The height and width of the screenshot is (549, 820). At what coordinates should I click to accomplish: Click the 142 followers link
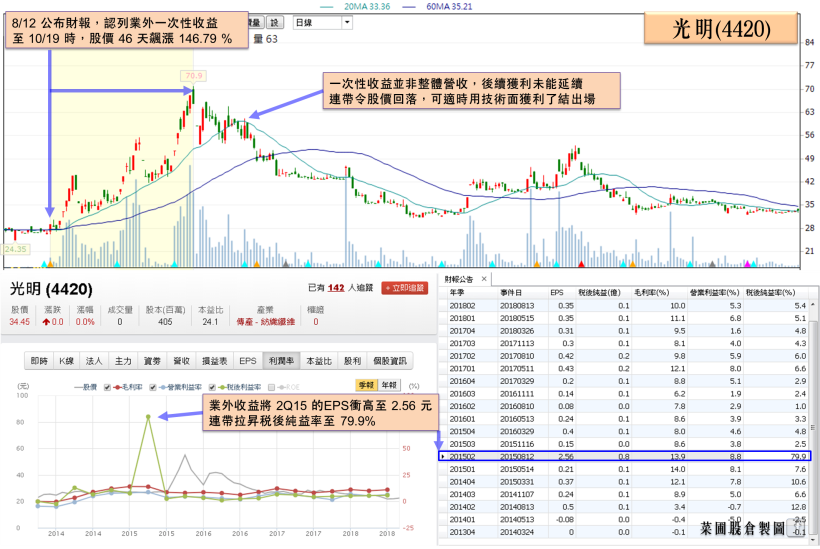(x=336, y=288)
